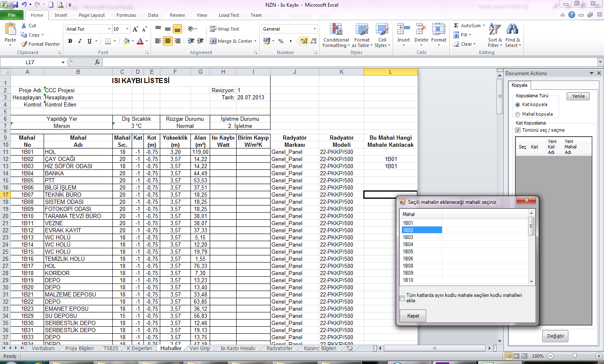Screen dimensions: 604x364
Task: Click the Merge & Center icon
Action: pos(213,41)
